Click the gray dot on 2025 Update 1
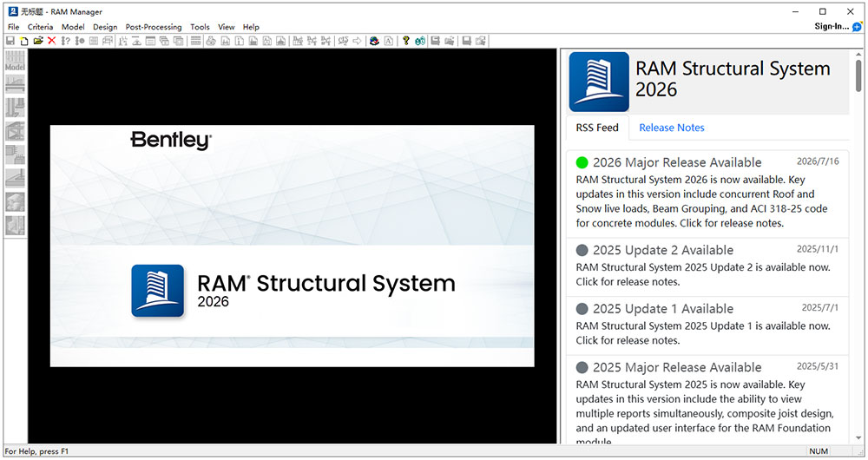The height and width of the screenshot is (460, 868). coord(582,309)
